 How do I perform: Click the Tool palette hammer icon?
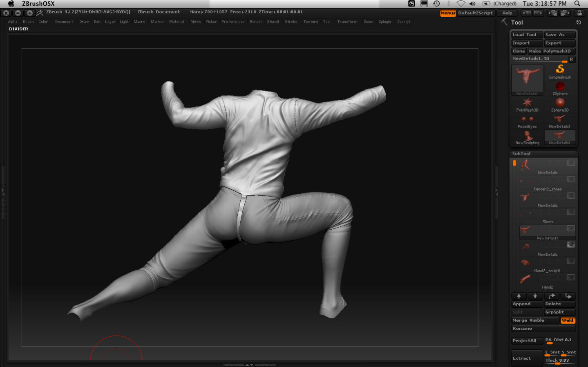pos(504,22)
